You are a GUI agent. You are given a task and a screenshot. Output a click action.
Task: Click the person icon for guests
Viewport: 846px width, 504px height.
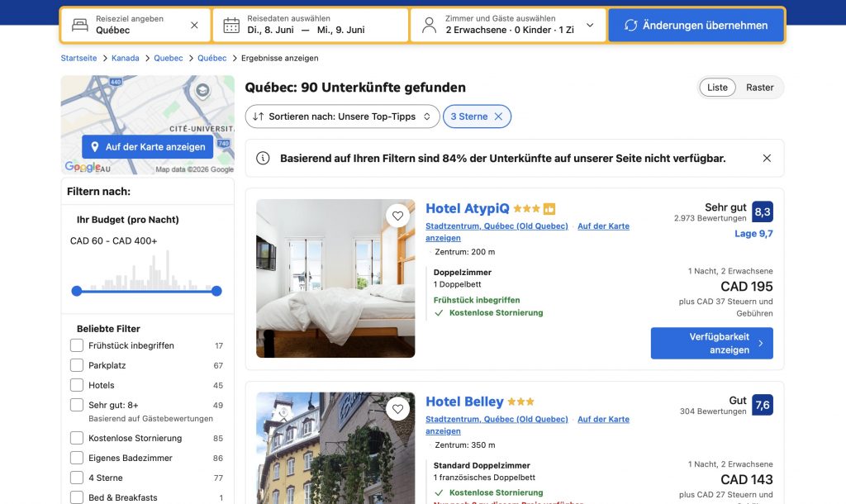429,25
